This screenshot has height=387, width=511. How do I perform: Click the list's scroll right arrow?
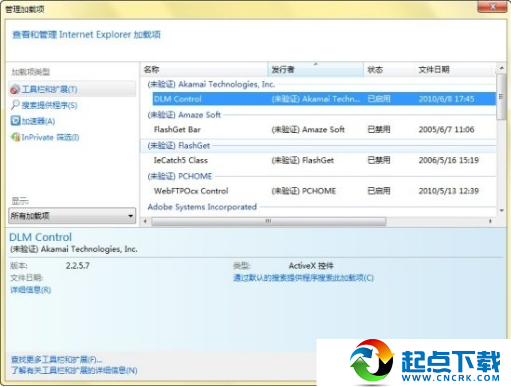tap(490, 221)
